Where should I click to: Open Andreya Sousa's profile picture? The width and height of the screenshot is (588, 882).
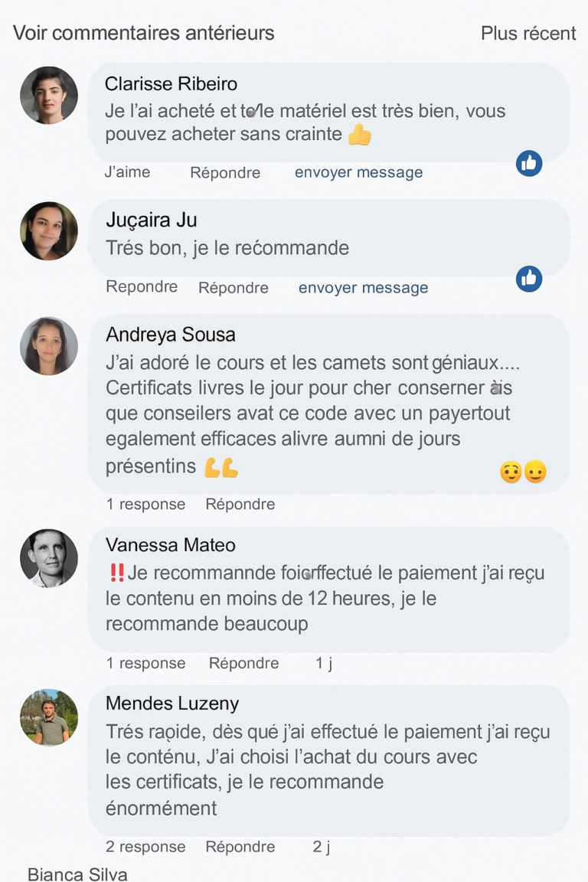click(x=49, y=346)
